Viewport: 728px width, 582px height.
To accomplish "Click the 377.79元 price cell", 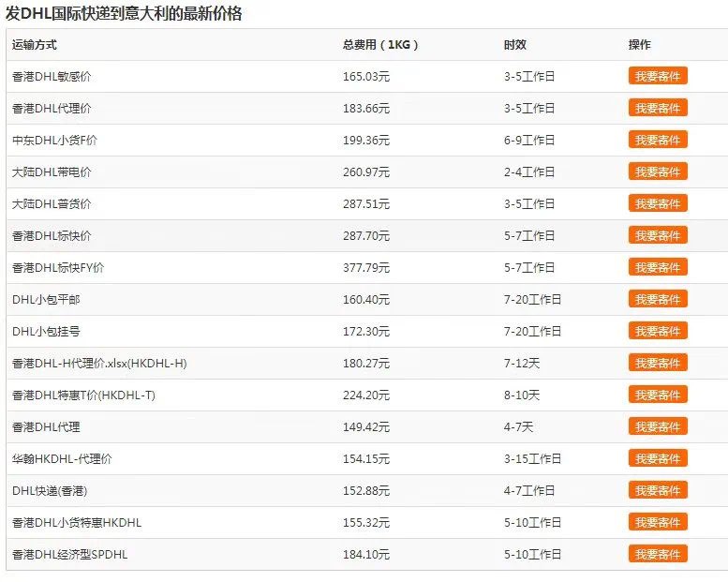I will (366, 267).
